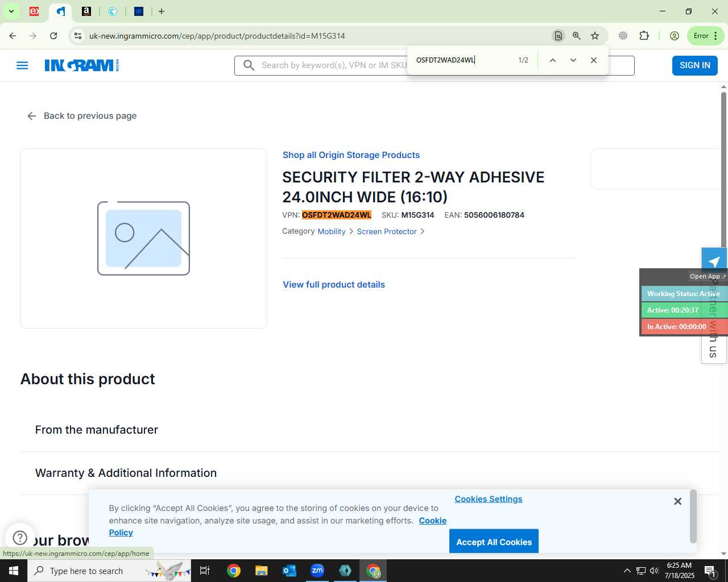Click the search magnifier icon
728x582 pixels.
[249, 65]
